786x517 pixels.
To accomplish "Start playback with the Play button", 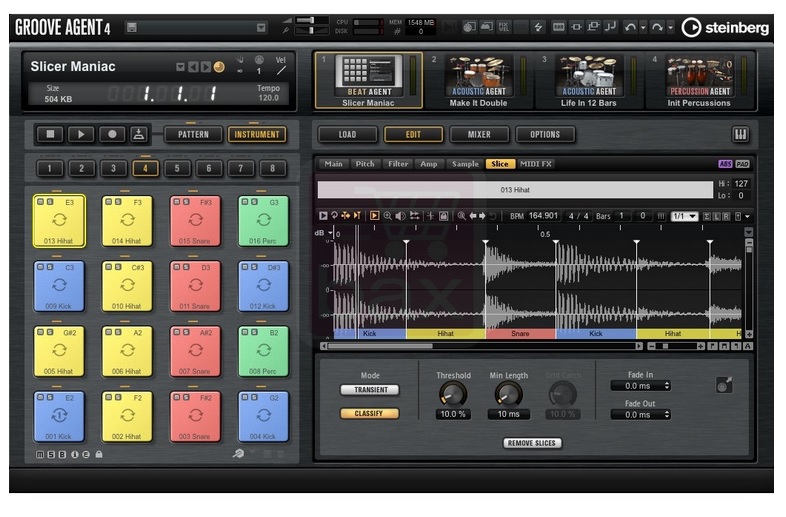I will click(81, 134).
